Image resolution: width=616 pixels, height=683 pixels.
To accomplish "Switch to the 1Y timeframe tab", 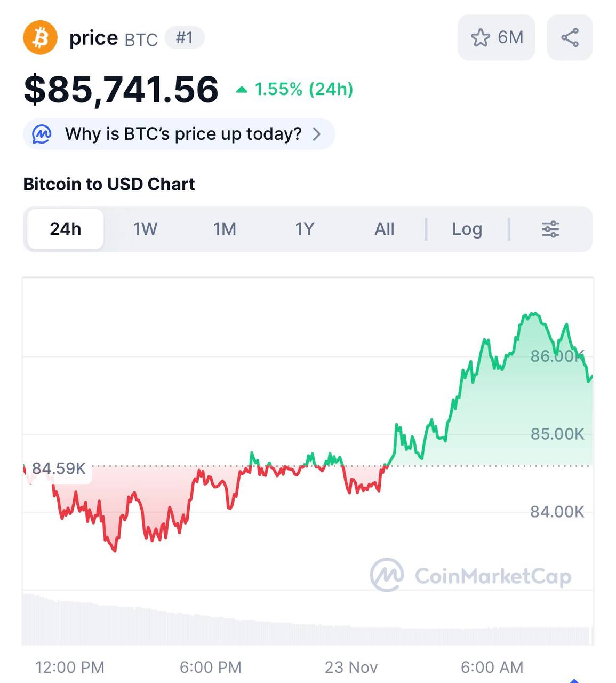I will (x=305, y=229).
